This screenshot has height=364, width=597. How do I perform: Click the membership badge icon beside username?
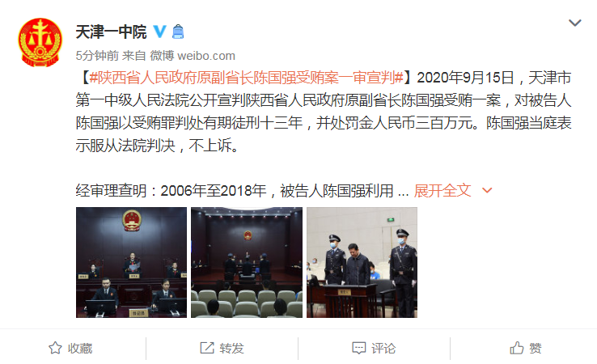click(x=178, y=32)
